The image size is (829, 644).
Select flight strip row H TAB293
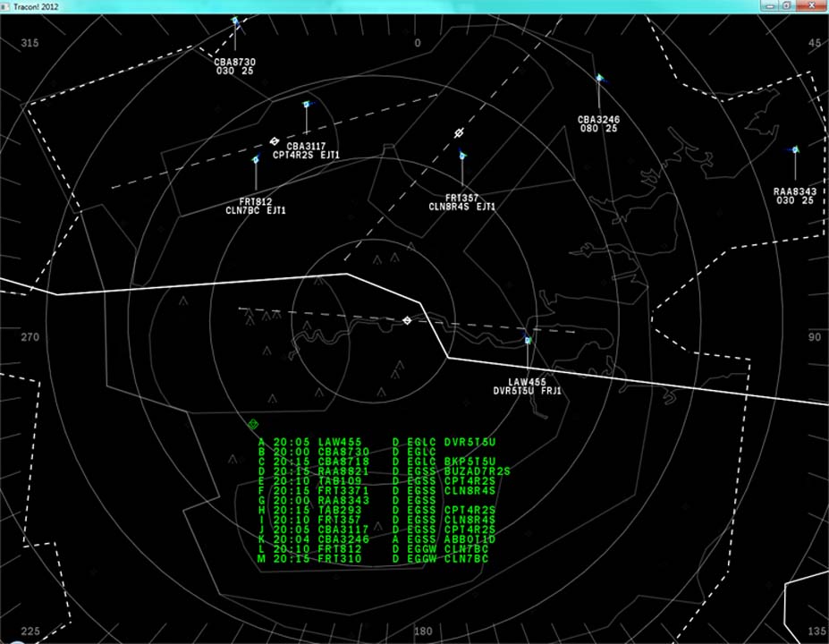(x=377, y=510)
